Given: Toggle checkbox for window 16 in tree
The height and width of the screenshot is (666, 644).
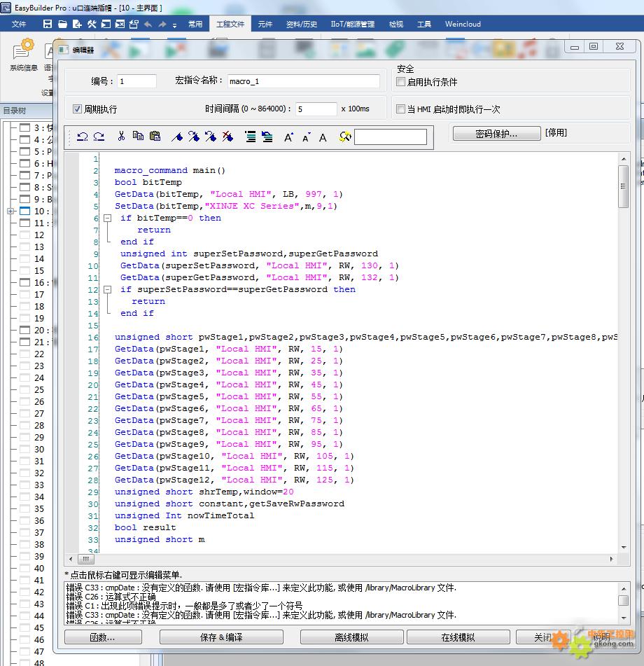Looking at the screenshot, I should click(25, 282).
